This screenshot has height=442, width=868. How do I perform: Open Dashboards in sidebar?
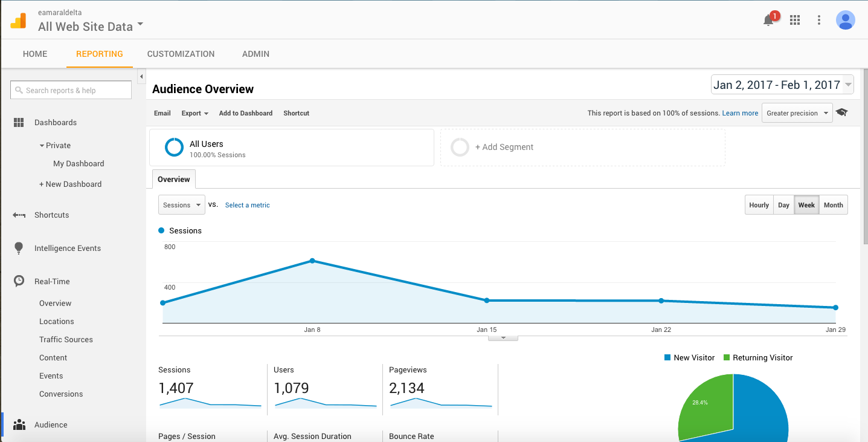click(x=56, y=123)
